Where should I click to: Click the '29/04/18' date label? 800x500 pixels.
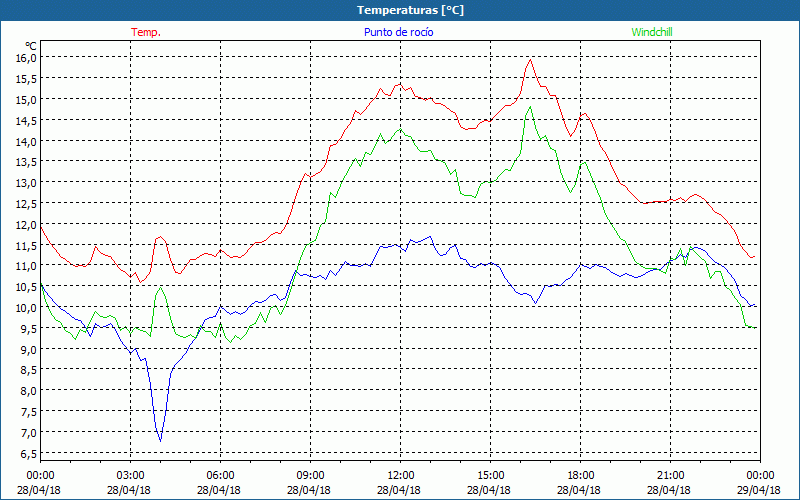point(760,490)
